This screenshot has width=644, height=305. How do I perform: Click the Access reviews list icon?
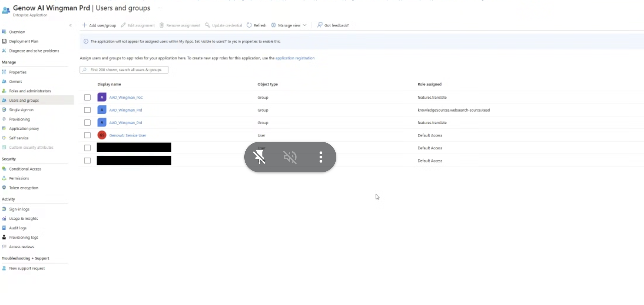pyautogui.click(x=4, y=247)
